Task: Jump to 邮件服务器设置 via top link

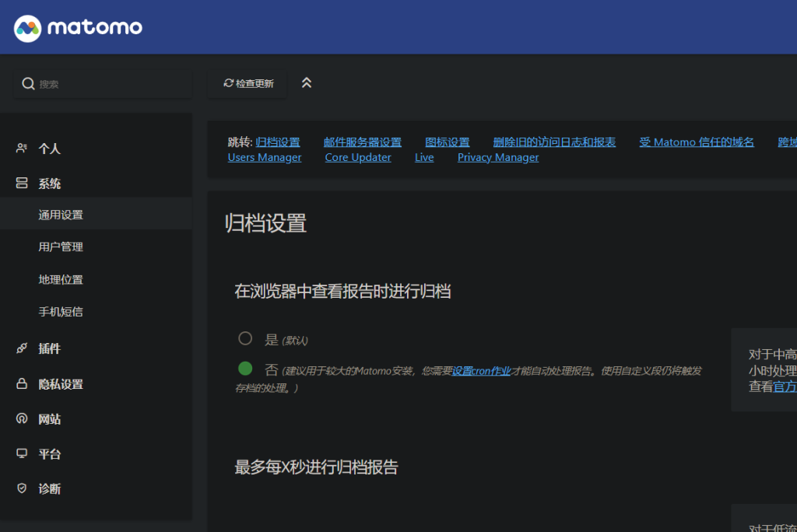Action: pos(363,142)
